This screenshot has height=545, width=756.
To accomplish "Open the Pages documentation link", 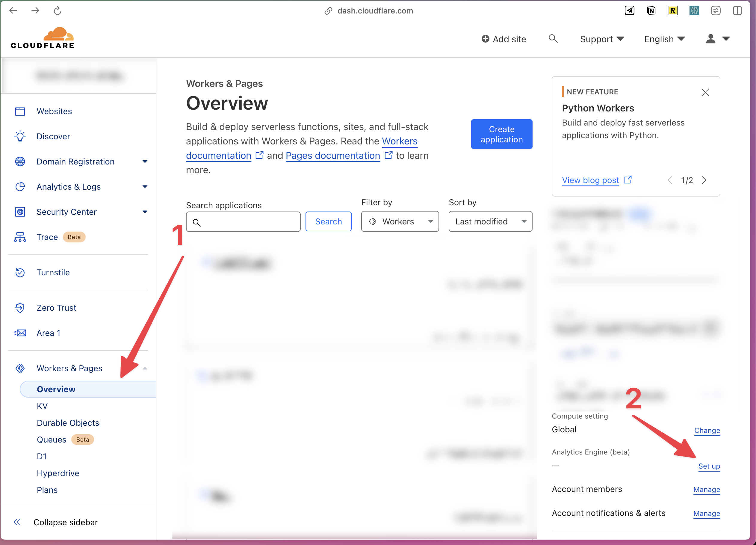I will tap(333, 156).
